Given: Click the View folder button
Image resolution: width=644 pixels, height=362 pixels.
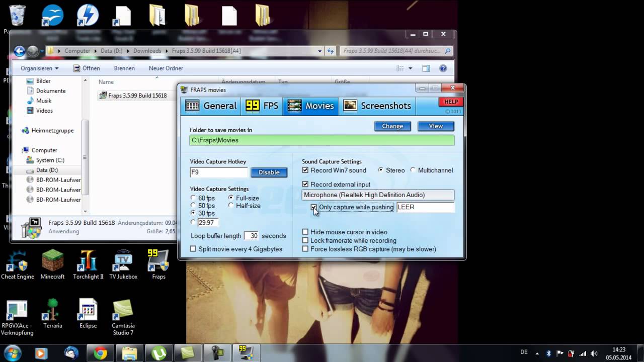Looking at the screenshot, I should [436, 126].
